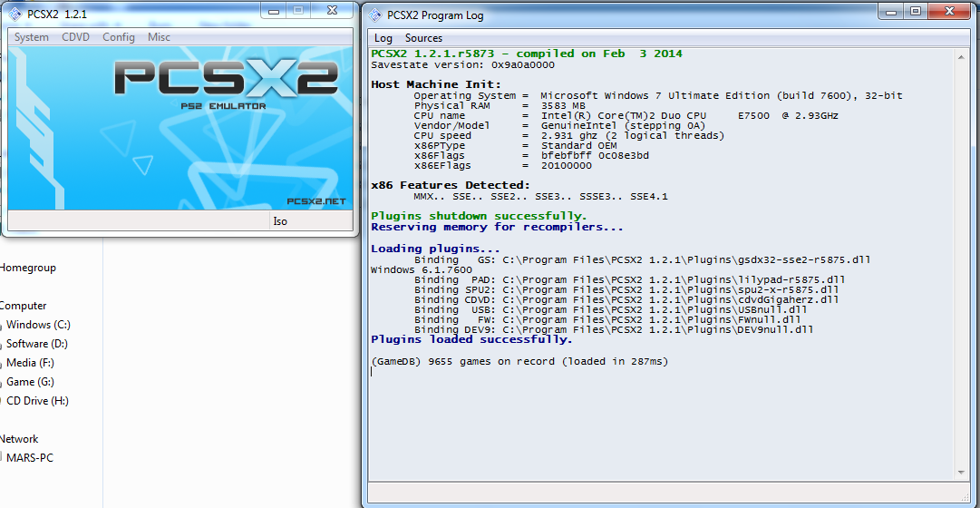The image size is (980, 508).
Task: Open the CDVD menu in PCSX2
Action: tap(75, 37)
